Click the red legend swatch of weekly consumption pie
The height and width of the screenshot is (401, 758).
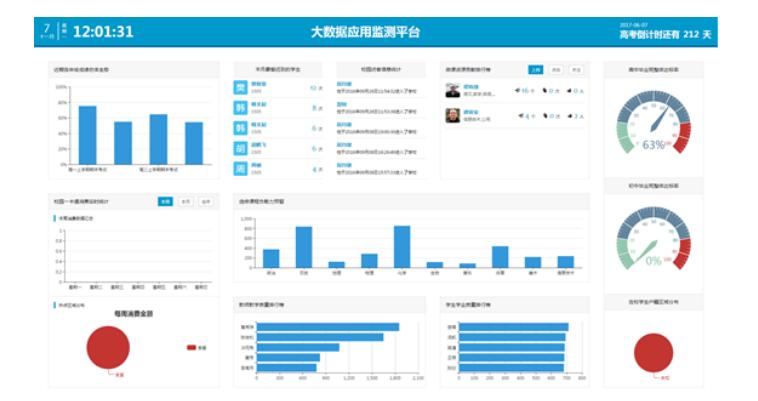[191, 347]
